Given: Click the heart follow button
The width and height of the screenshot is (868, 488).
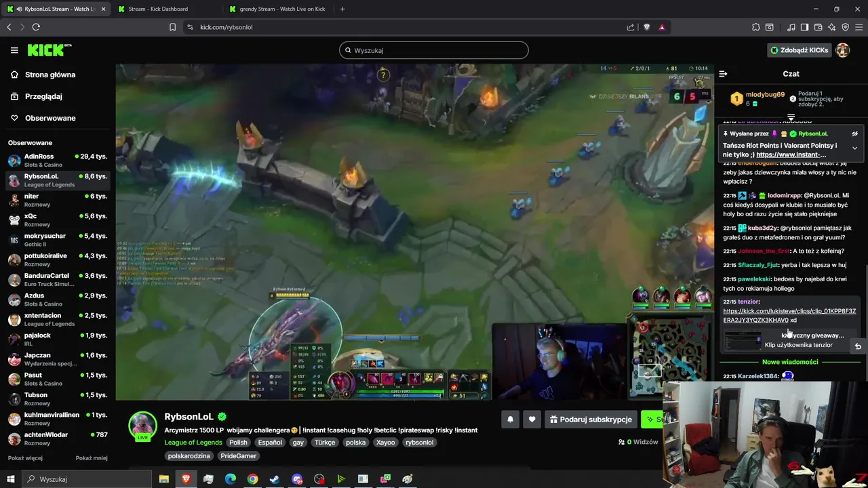Looking at the screenshot, I should [x=532, y=420].
